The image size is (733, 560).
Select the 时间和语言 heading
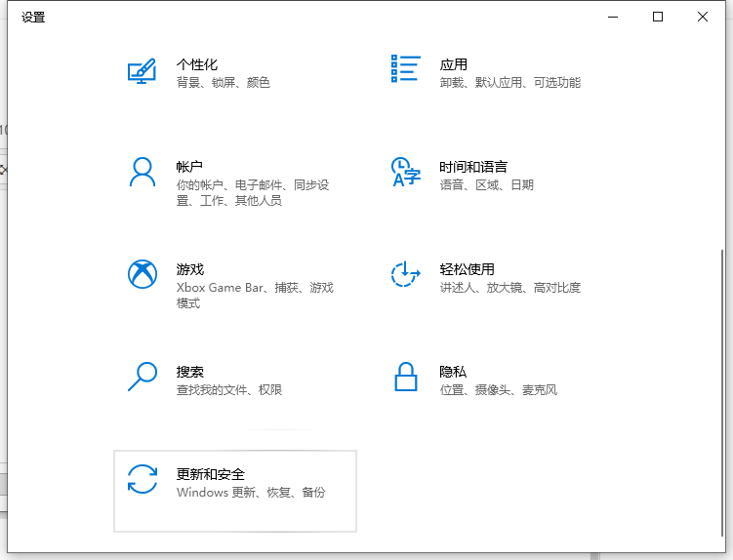point(473,167)
